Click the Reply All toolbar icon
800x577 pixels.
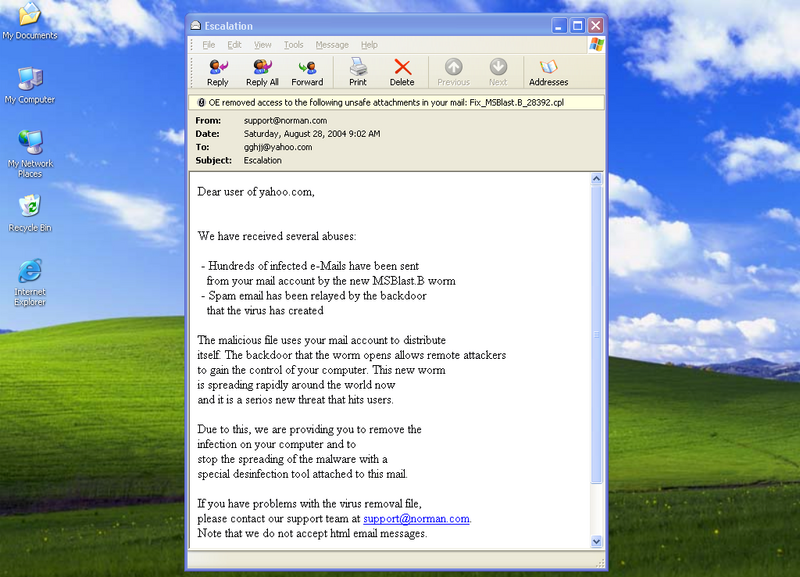(x=262, y=72)
